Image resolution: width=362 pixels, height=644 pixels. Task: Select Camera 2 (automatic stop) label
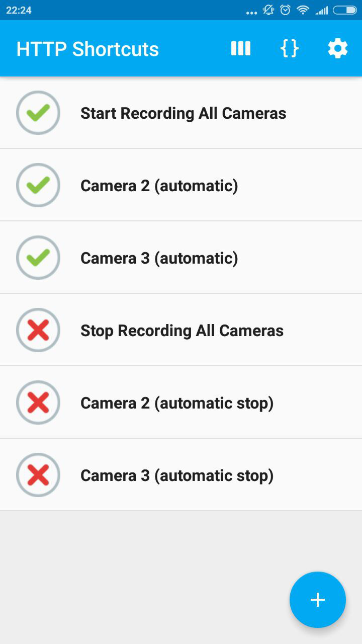[177, 403]
